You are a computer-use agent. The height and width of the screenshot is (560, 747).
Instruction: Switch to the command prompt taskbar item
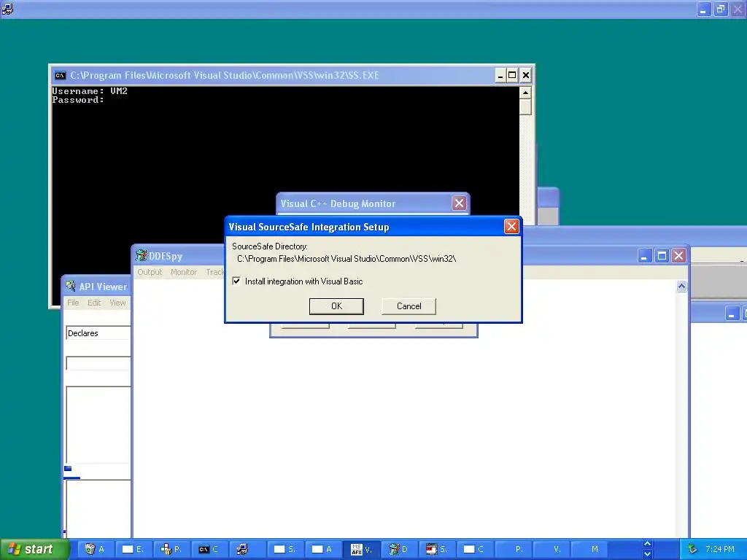[x=209, y=549]
